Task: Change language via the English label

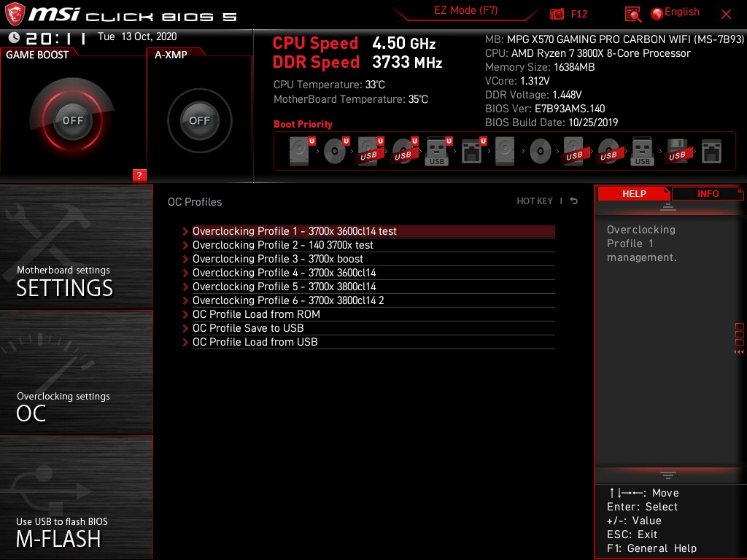Action: coord(682,12)
